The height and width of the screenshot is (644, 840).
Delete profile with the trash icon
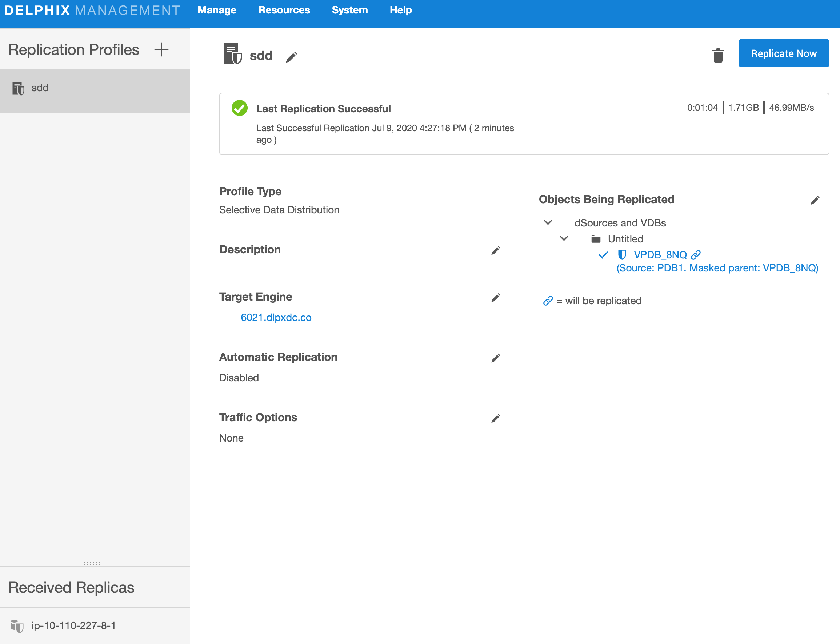coord(718,56)
